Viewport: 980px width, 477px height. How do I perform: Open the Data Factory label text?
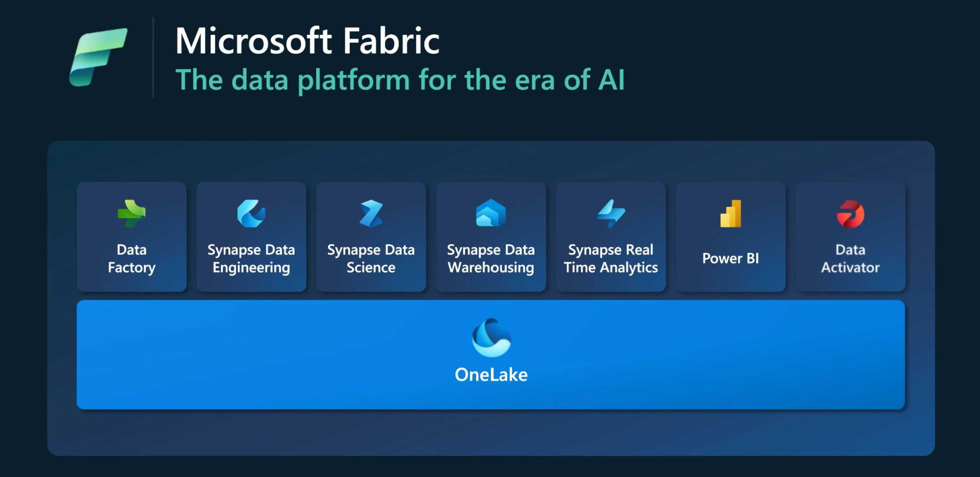(x=132, y=259)
